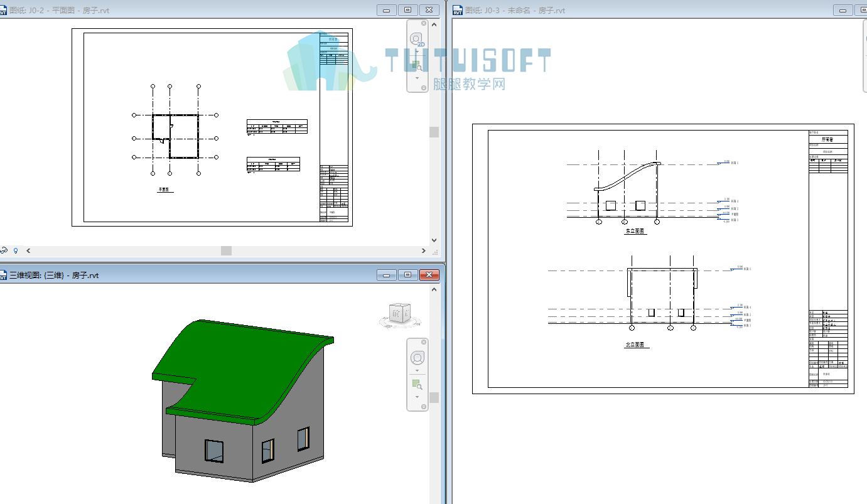
Task: Close the navigation bar in J0-2 sheet window
Action: click(x=424, y=23)
